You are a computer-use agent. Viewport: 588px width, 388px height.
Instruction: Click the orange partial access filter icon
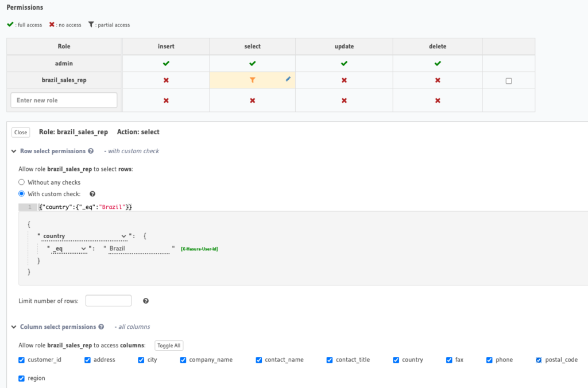click(x=253, y=79)
